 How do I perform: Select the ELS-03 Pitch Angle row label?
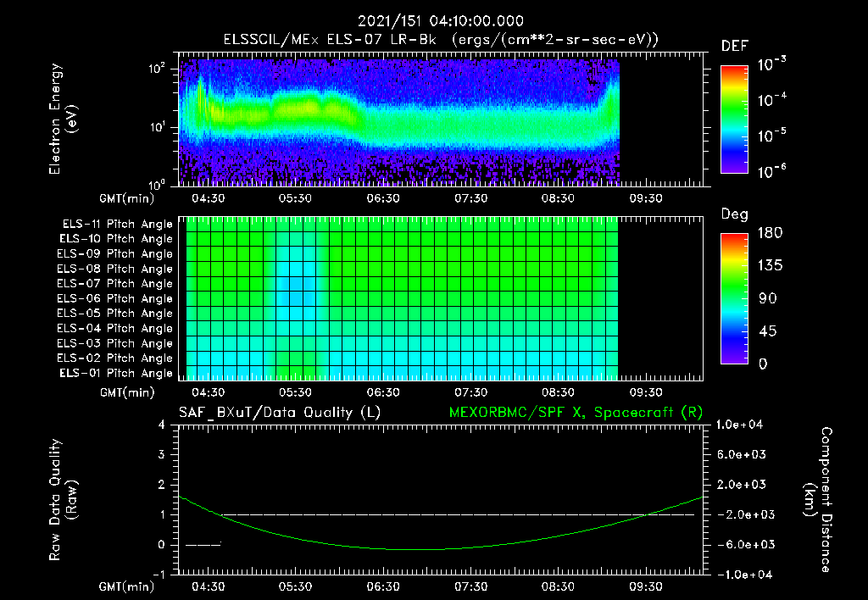[x=115, y=344]
